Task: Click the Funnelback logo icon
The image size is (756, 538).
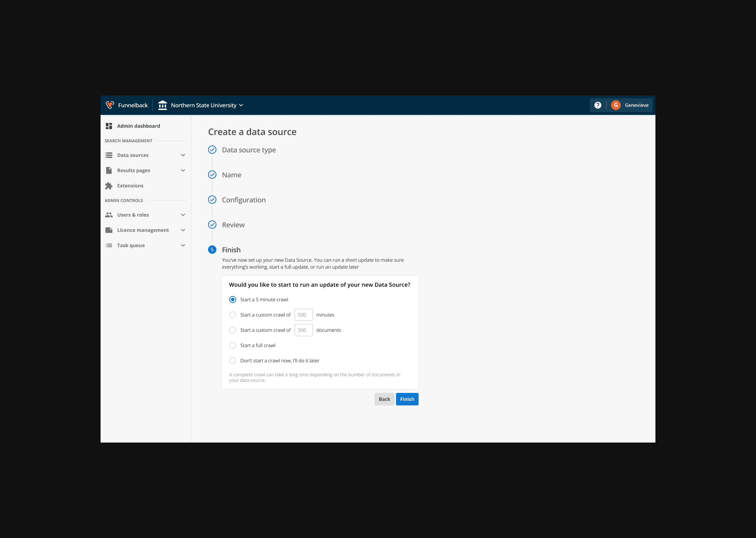Action: coord(110,105)
